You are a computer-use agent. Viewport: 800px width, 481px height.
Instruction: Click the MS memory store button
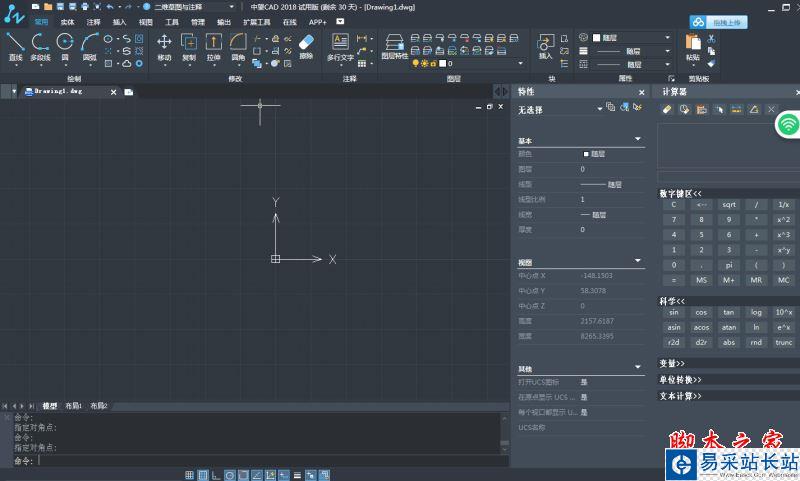(x=702, y=280)
